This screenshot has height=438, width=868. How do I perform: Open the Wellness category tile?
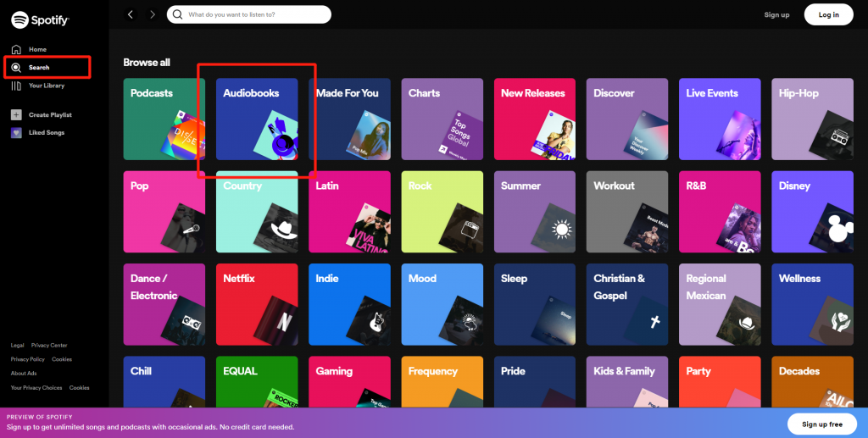(x=813, y=304)
